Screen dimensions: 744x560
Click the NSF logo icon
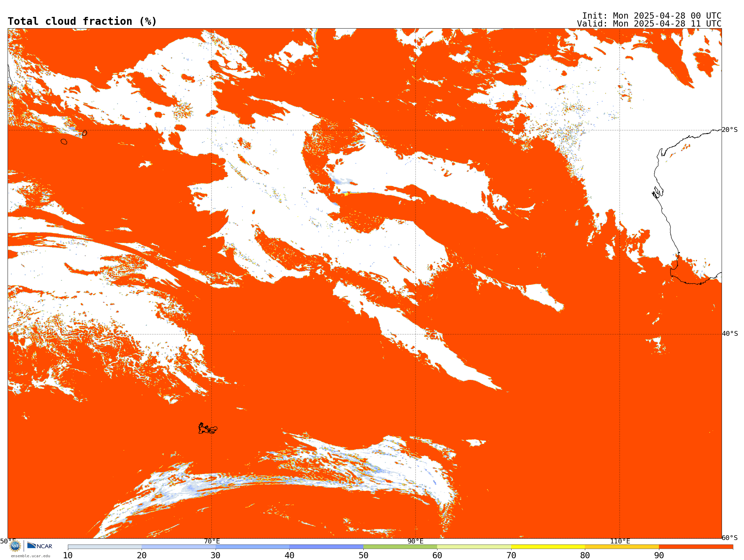[15, 546]
